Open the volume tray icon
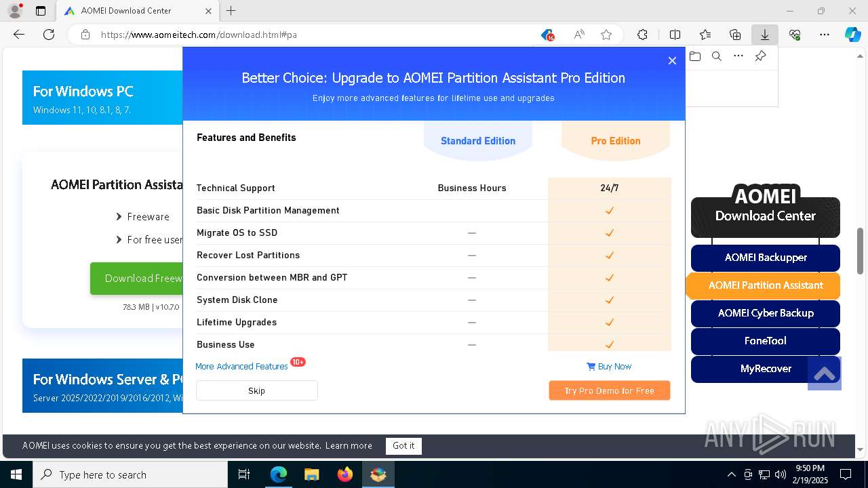 tap(781, 474)
